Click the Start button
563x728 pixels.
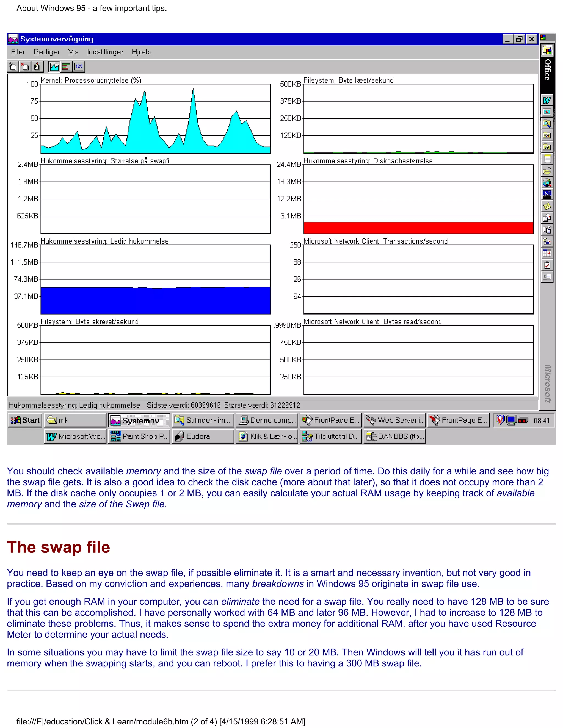25,420
